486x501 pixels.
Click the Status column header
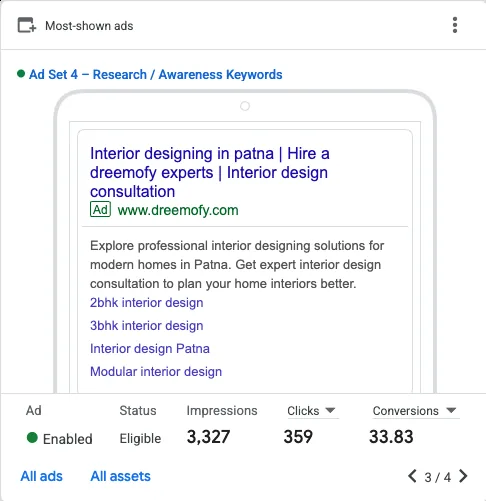pos(138,411)
